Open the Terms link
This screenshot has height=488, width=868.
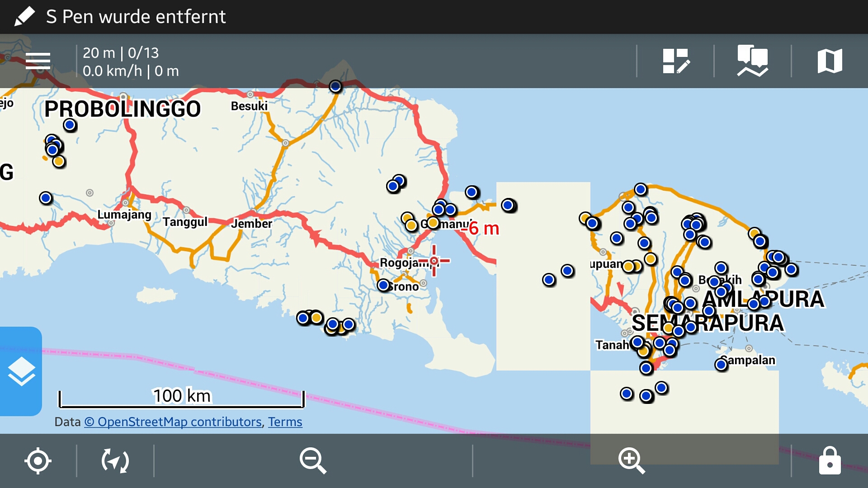pyautogui.click(x=285, y=422)
